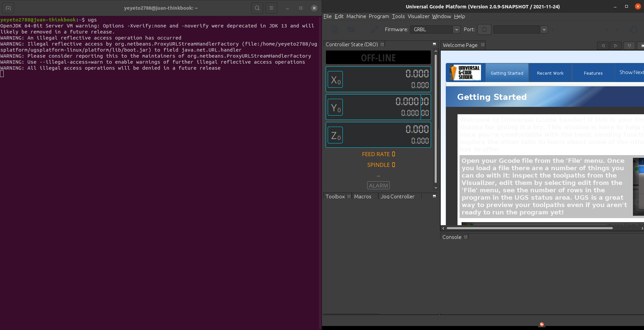The image size is (644, 330).
Task: Switch to the Macros tab
Action: coord(363,196)
